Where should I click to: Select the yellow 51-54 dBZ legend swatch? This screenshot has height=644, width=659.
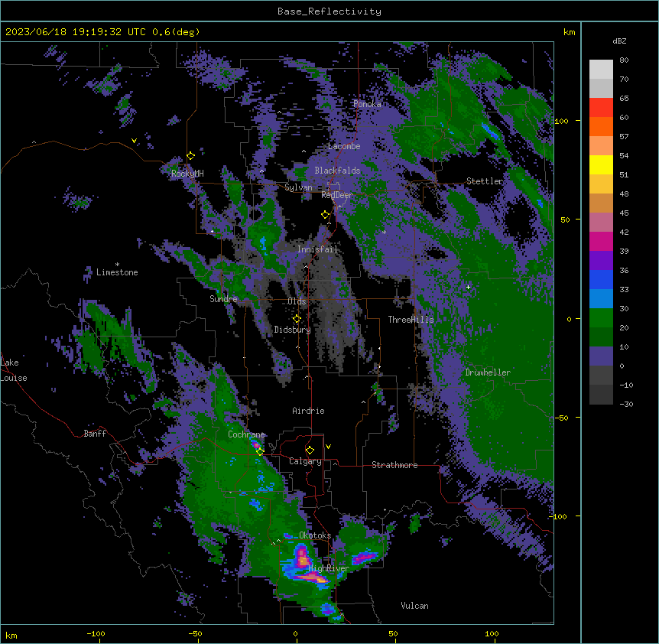point(601,165)
